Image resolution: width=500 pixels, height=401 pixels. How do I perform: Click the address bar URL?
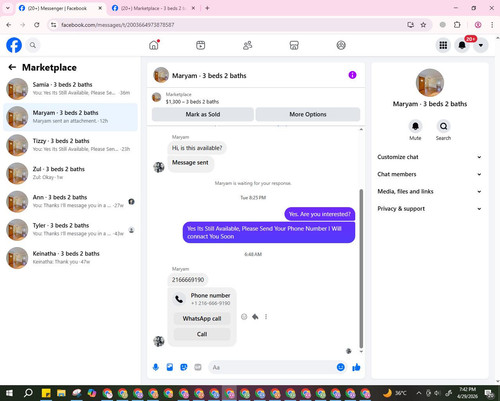pos(118,25)
